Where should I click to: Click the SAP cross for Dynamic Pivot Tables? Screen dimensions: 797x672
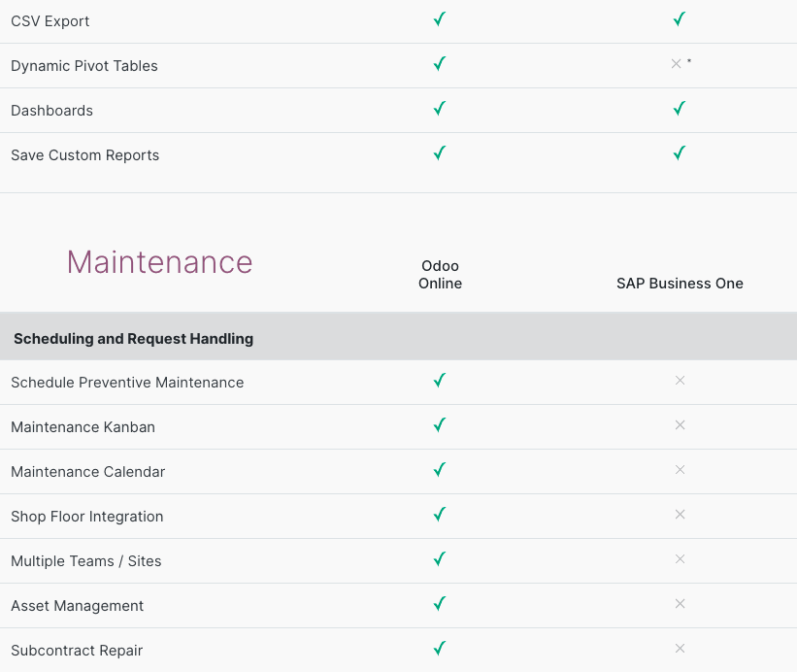click(677, 64)
